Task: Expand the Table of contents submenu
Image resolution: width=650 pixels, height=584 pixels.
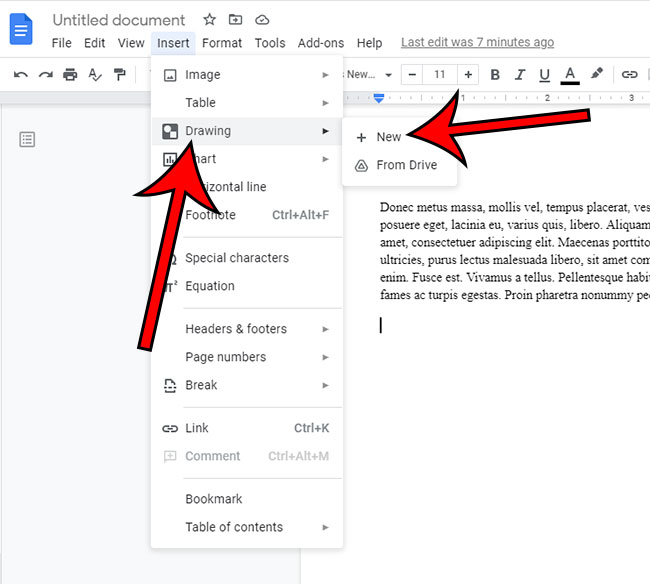Action: [246, 527]
